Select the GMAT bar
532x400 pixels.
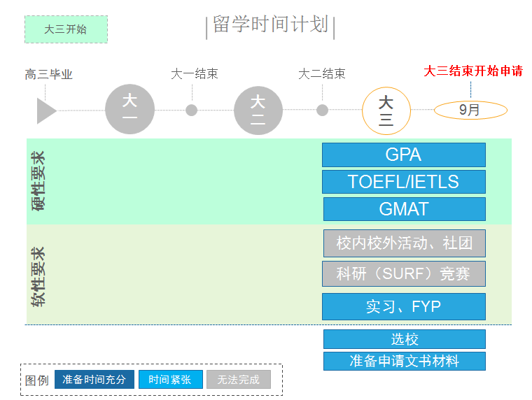(x=405, y=209)
